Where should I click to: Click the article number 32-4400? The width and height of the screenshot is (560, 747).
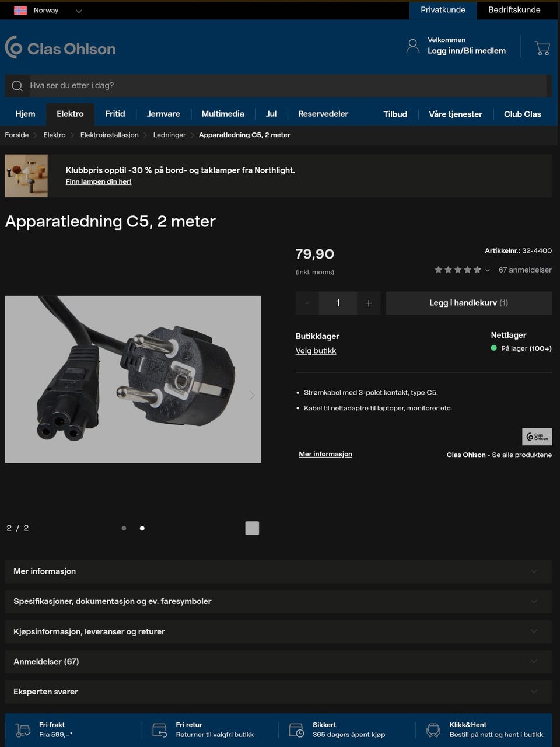pos(537,250)
